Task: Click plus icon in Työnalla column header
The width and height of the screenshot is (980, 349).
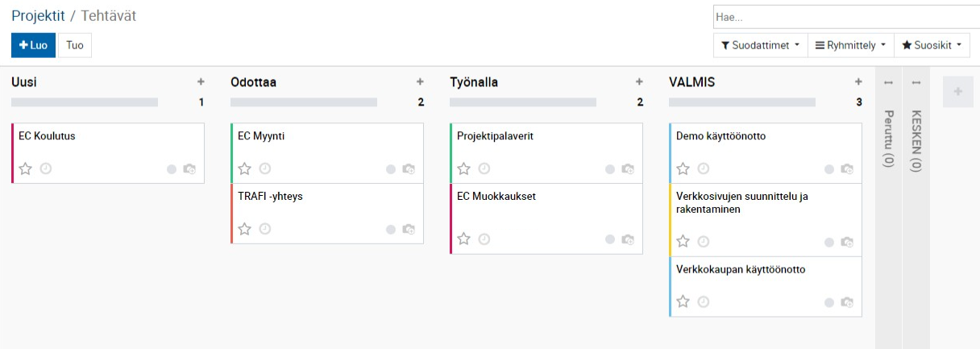Action: [639, 81]
